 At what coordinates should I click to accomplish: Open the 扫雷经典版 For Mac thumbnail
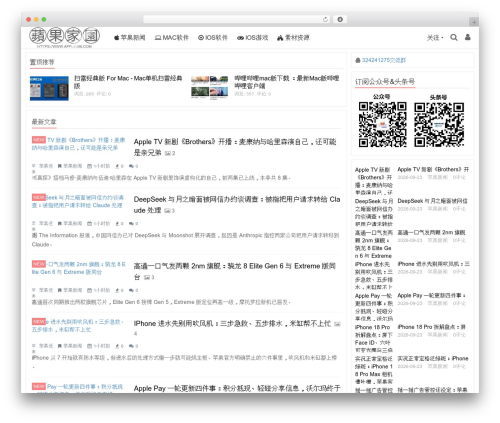[x=49, y=88]
